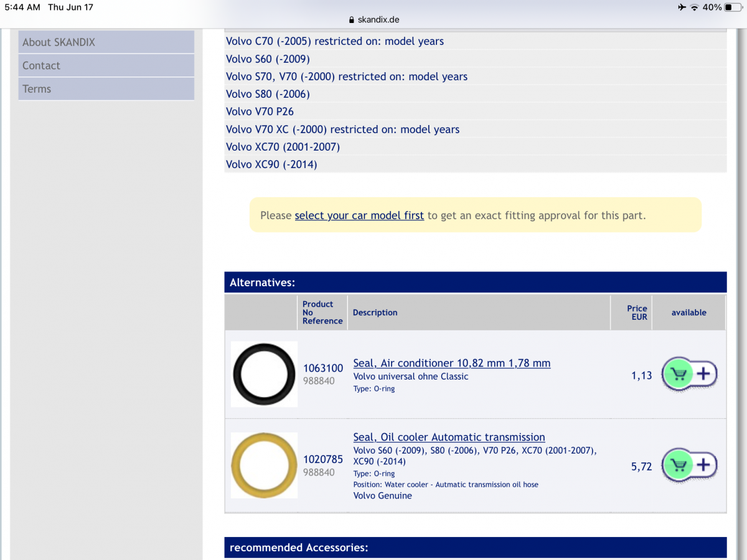Open Seal, Air conditioner 10,82 mm link
This screenshot has height=560, width=747.
(451, 363)
